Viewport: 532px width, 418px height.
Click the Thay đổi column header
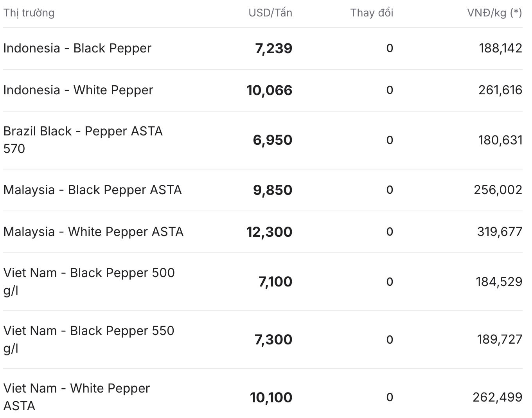(x=372, y=13)
